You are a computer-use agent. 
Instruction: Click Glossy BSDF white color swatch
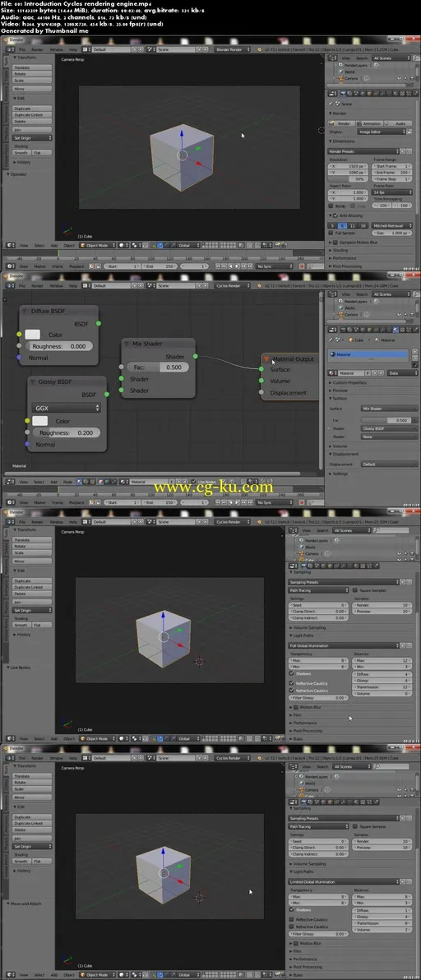tap(40, 421)
